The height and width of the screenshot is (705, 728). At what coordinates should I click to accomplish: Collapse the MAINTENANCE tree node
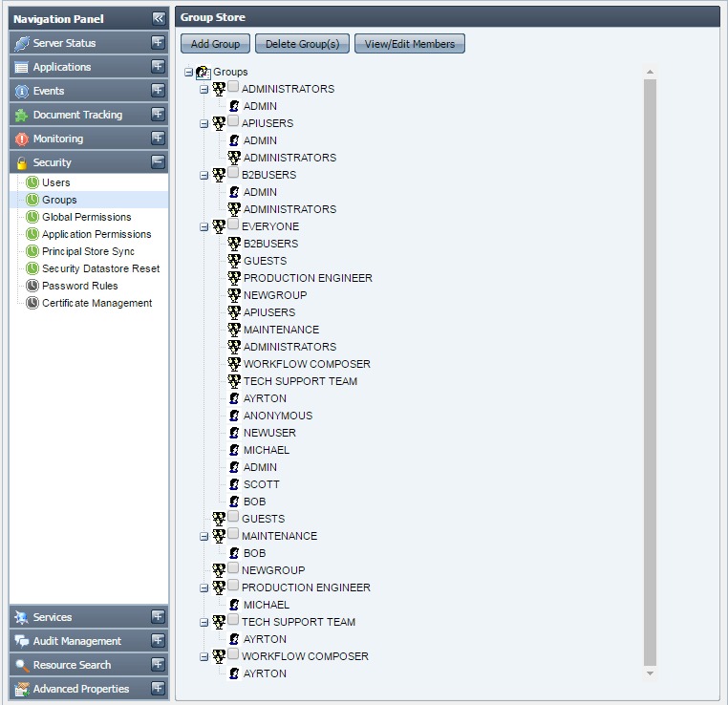(x=203, y=537)
